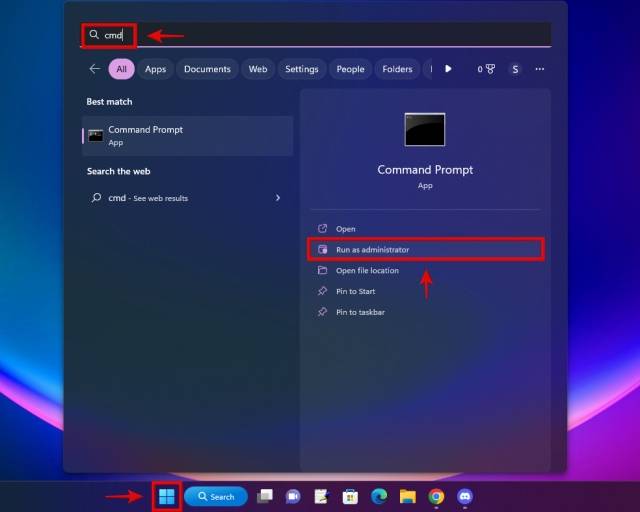Image resolution: width=640 pixels, height=512 pixels.
Task: Choose Run as administrator
Action: tap(425, 249)
